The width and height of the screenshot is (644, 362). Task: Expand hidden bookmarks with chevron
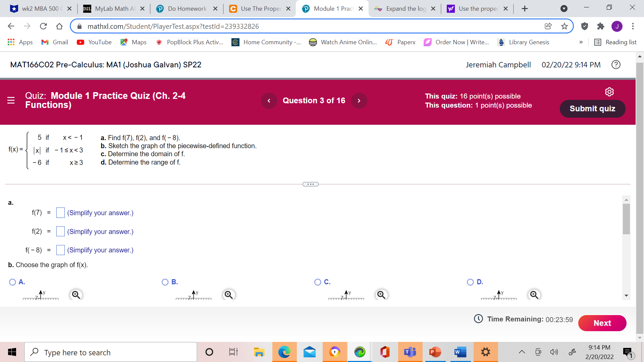581,42
